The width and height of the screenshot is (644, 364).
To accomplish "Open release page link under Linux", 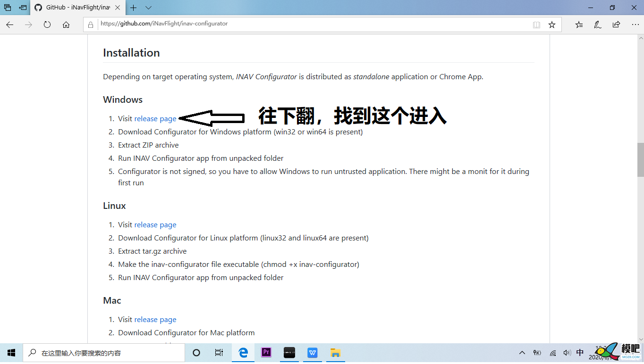I will coord(155,225).
